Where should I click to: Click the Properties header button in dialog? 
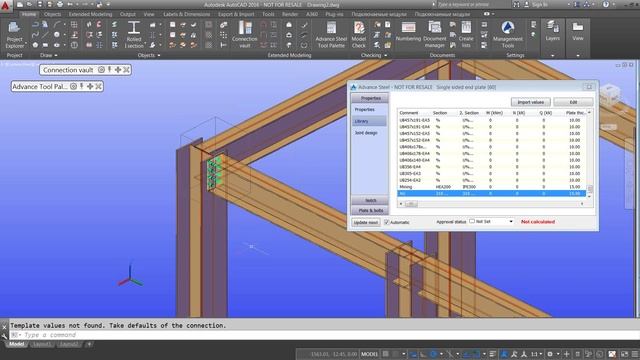[370, 98]
